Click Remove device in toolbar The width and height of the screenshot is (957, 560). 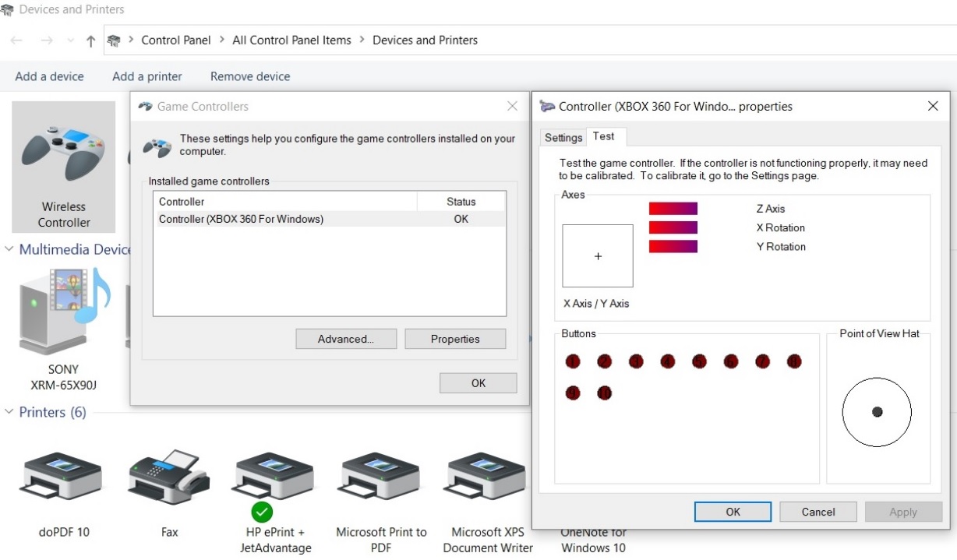pos(250,76)
